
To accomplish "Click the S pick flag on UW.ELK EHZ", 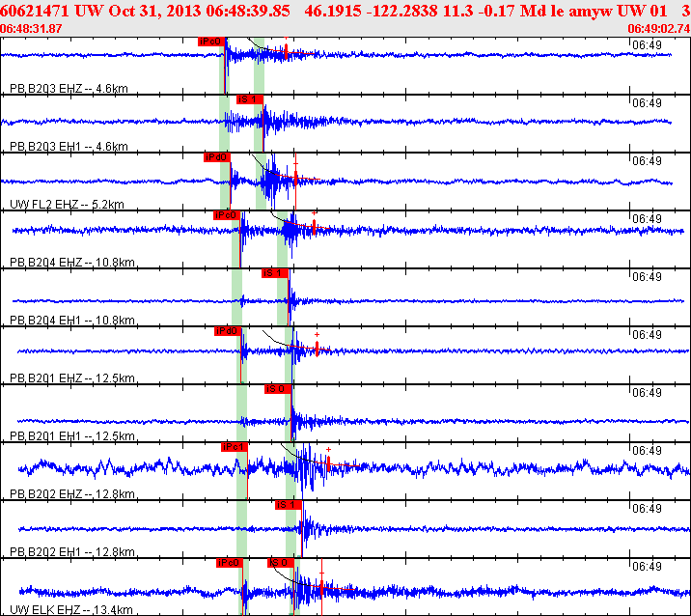I will (280, 563).
